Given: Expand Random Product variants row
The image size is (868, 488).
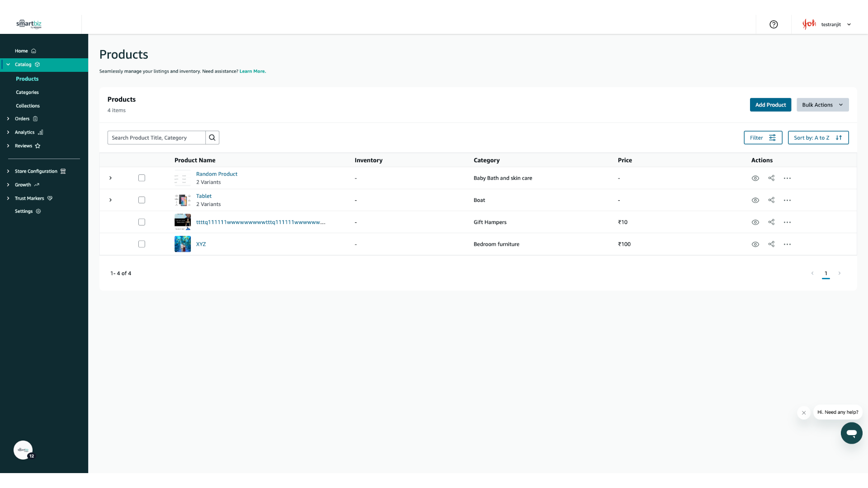Looking at the screenshot, I should pos(110,178).
